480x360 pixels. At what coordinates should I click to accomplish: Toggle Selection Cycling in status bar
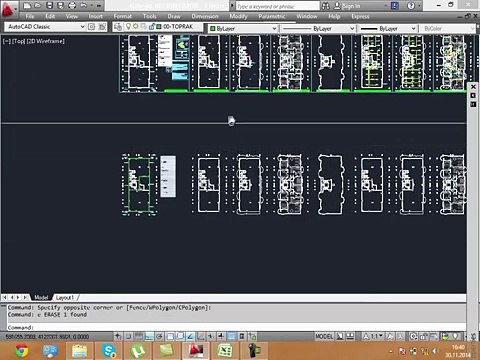click(252, 336)
